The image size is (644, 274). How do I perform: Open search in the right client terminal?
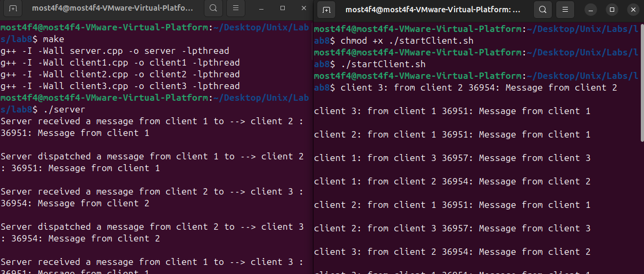(x=542, y=10)
